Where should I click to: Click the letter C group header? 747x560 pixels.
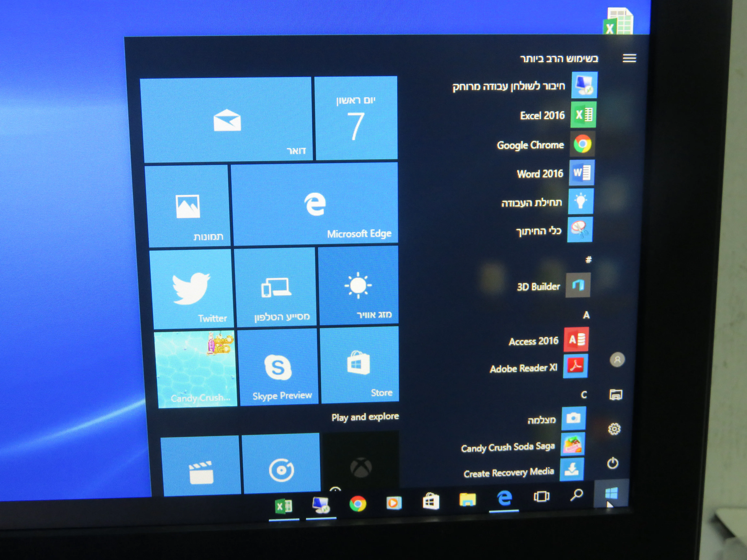pos(584,394)
